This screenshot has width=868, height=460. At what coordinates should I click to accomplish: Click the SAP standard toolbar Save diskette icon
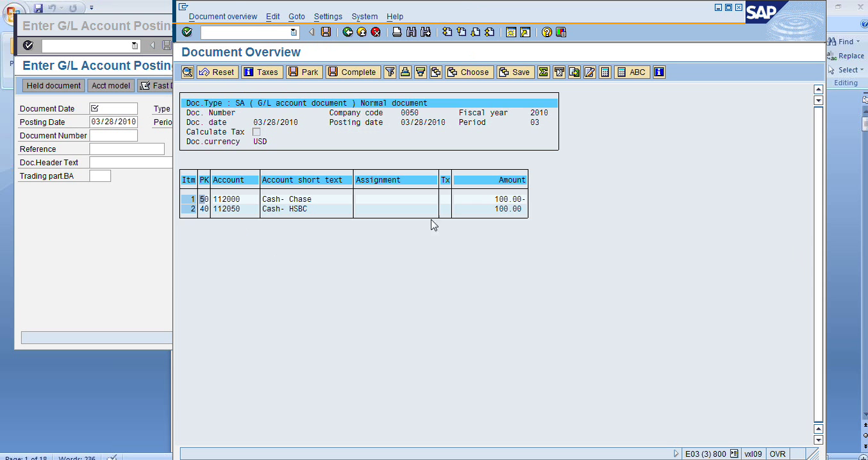[326, 32]
